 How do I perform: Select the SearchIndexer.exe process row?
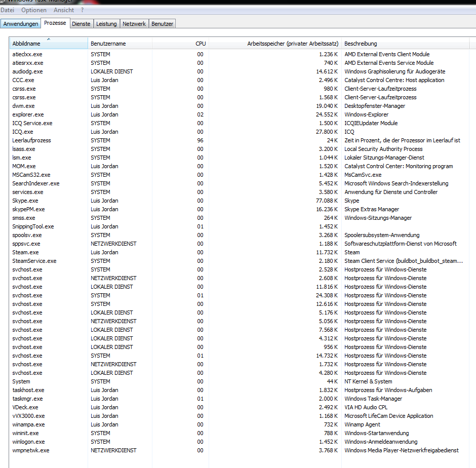point(239,183)
